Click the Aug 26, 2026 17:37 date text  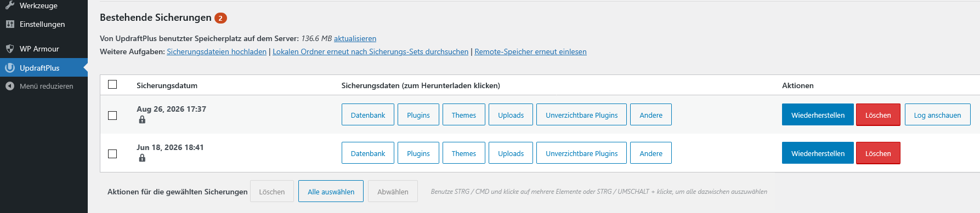(171, 109)
